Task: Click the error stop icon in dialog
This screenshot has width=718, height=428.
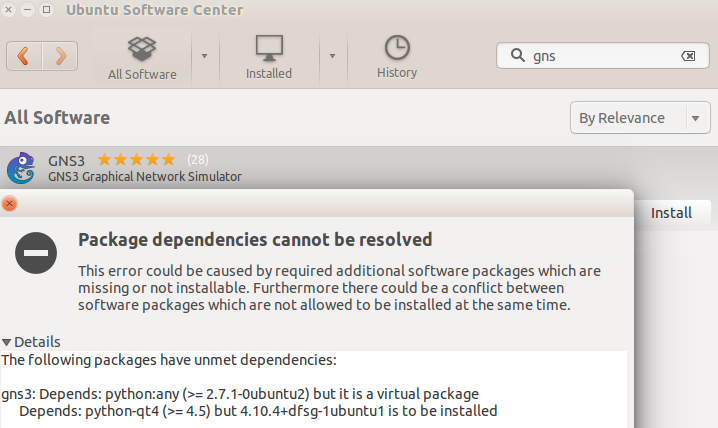Action: (36, 253)
